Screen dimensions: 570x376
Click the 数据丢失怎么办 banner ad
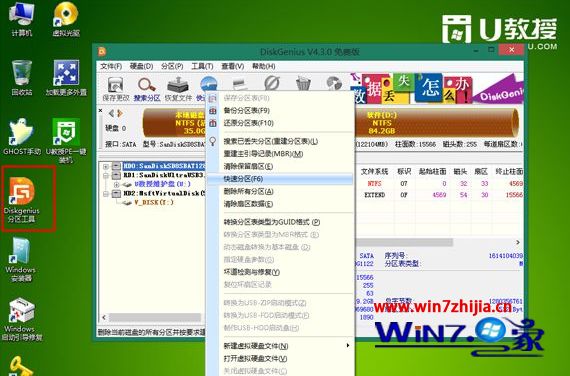(436, 88)
